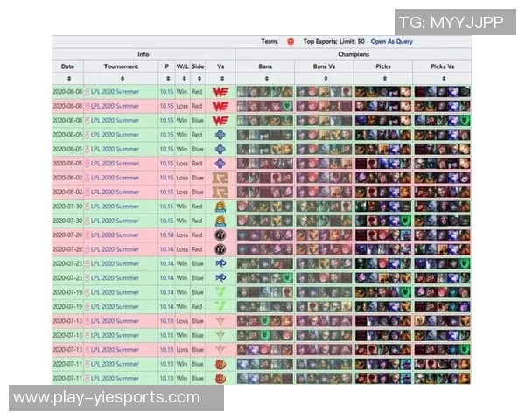525x420 pixels.
Task: Click Invictus Gaming logo in first 2020-07-26 row
Action: (x=220, y=234)
